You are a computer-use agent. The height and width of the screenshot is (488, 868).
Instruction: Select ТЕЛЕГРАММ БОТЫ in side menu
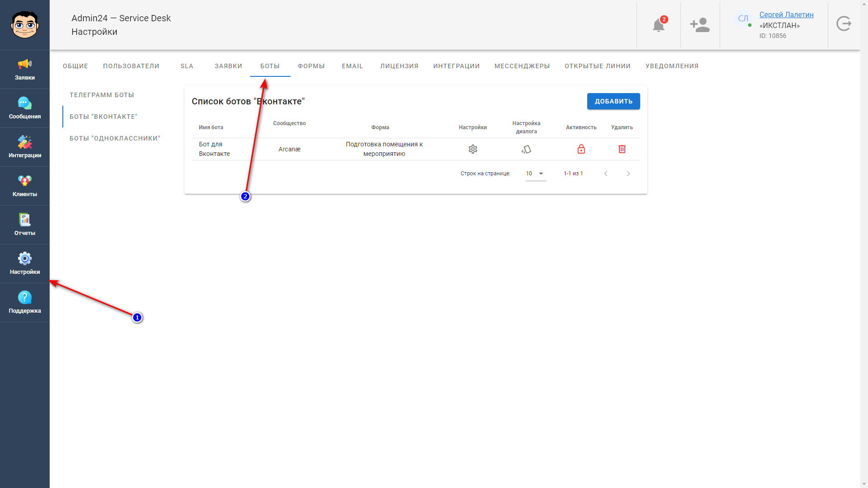tap(102, 95)
